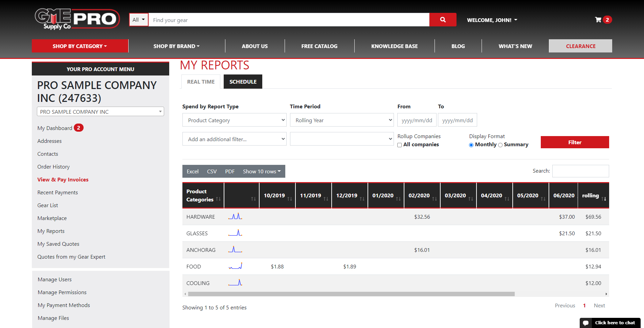Viewport: 644px width, 328px height.
Task: Open the All search category dropdown
Action: pos(139,20)
